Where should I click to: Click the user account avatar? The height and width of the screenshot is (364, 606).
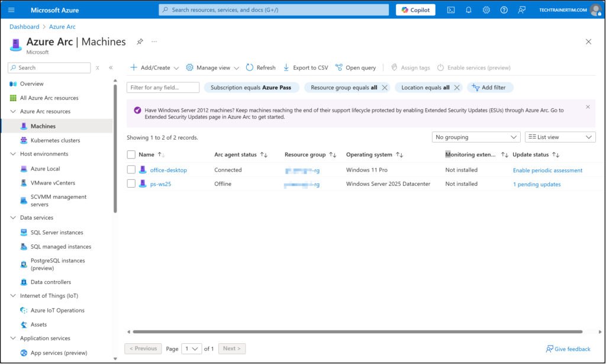click(595, 10)
